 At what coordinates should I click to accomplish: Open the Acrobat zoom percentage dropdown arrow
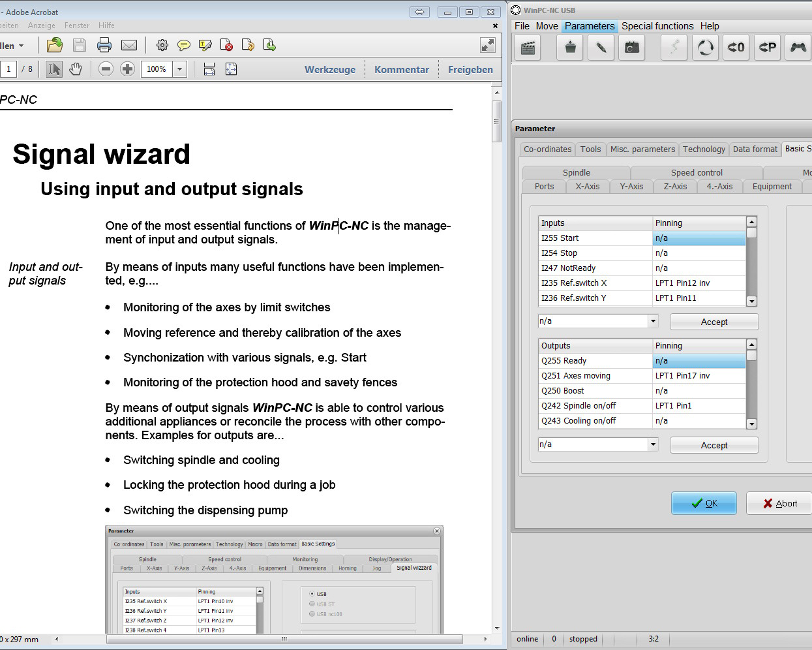click(180, 69)
